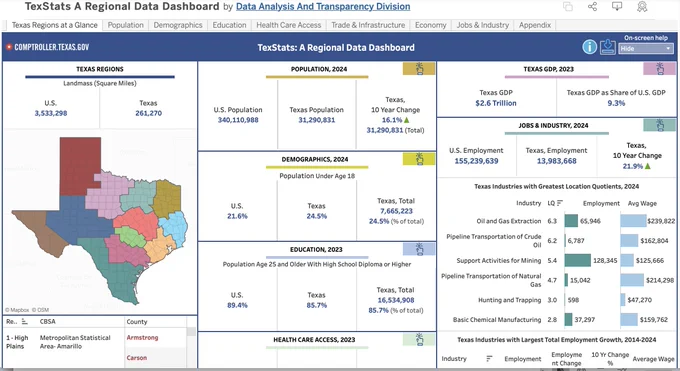Click Texas Employment value 13,983,668

coord(556,161)
